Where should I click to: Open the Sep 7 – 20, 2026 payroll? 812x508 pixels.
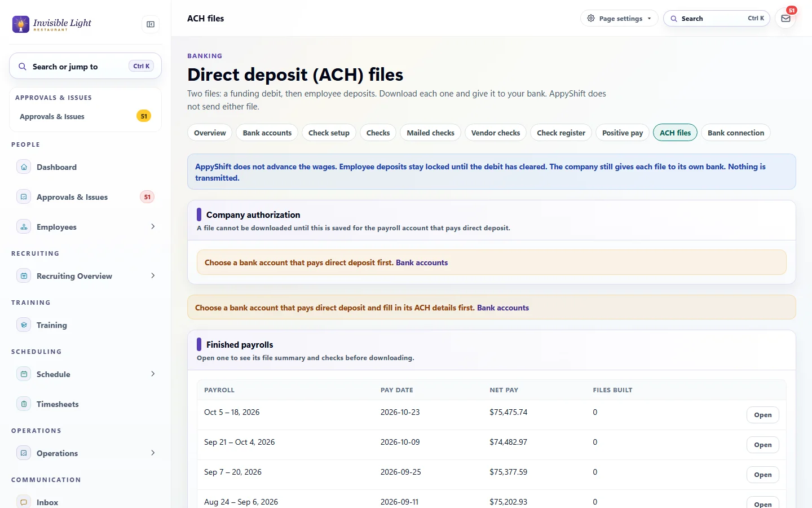click(763, 475)
